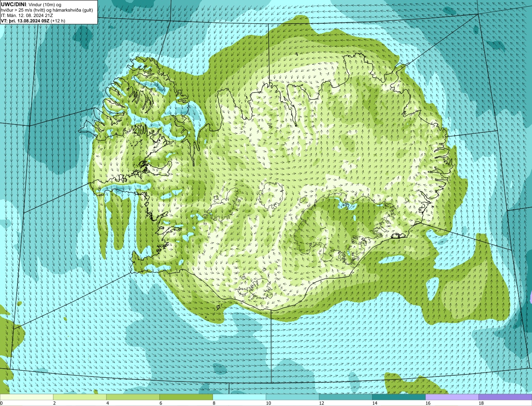Click the '18' tick label on the scale
This screenshot has width=532, height=406.
[481, 403]
